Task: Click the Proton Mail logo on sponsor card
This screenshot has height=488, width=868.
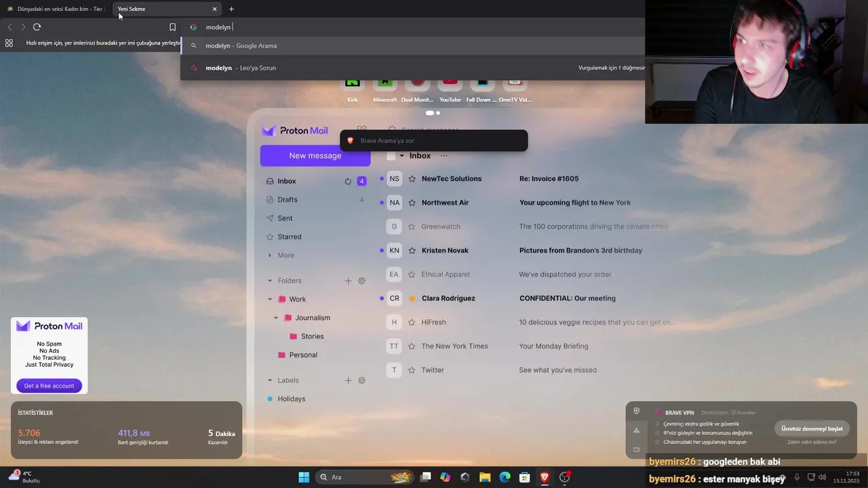Action: click(x=50, y=326)
